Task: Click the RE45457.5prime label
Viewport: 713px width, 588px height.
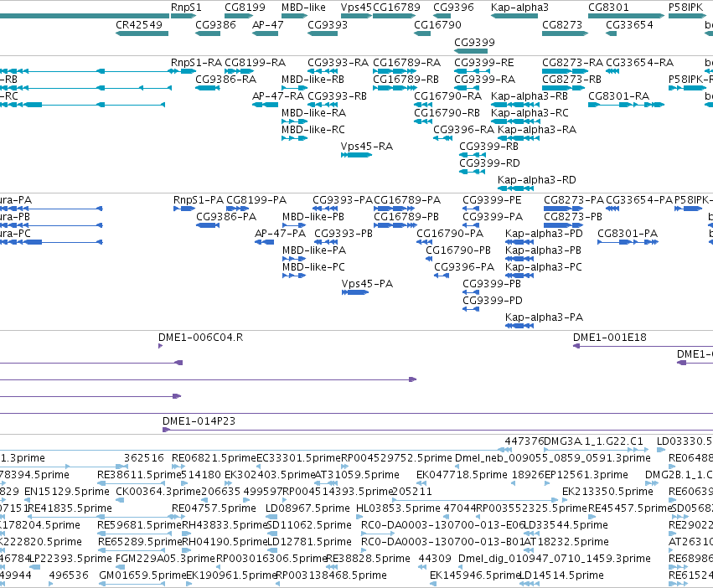Action: [630, 508]
